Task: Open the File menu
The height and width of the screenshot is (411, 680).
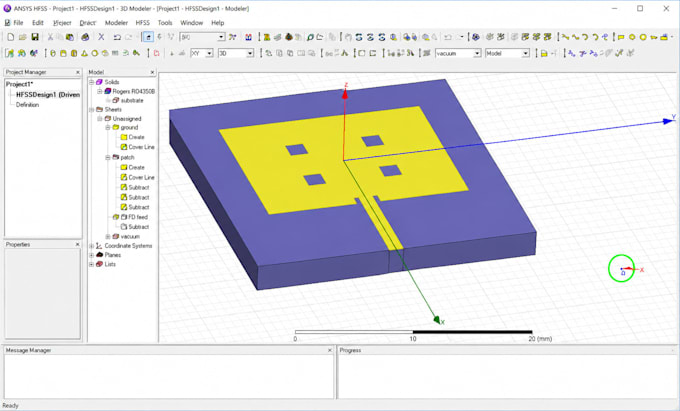Action: 18,23
